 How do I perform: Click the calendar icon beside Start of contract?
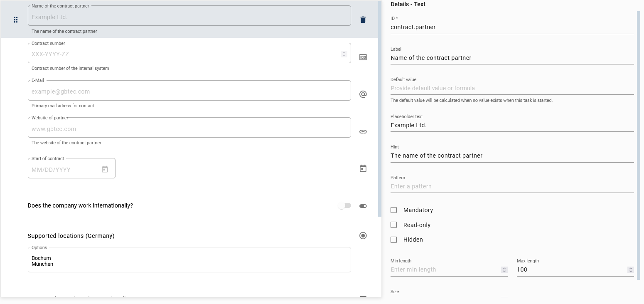363,168
